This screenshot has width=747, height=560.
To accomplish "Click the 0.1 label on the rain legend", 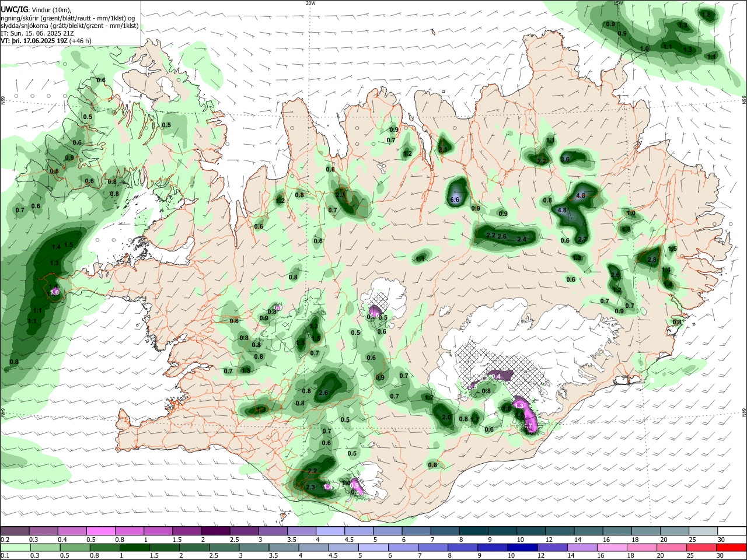I will [x=5, y=556].
